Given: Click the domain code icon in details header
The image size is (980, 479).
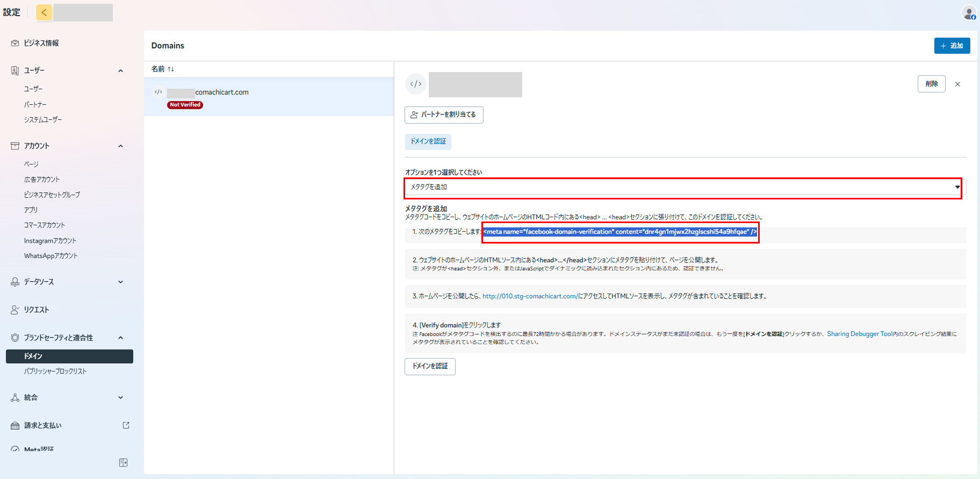Looking at the screenshot, I should pos(416,84).
